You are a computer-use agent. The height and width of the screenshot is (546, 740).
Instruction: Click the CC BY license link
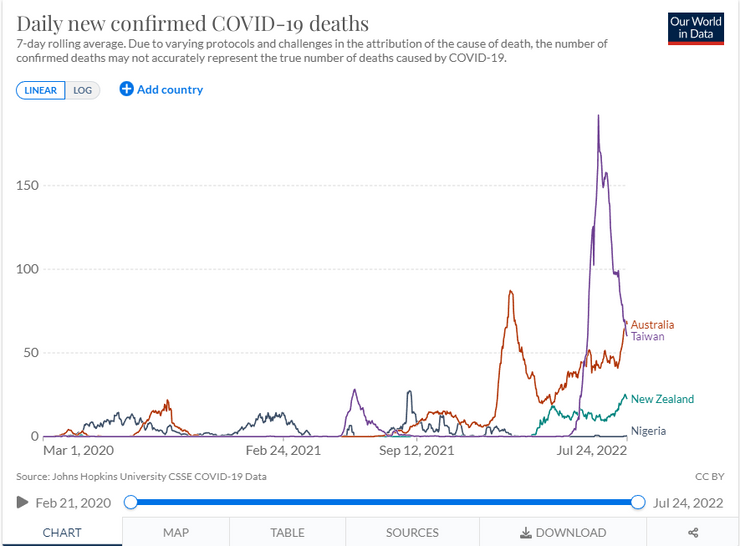709,477
